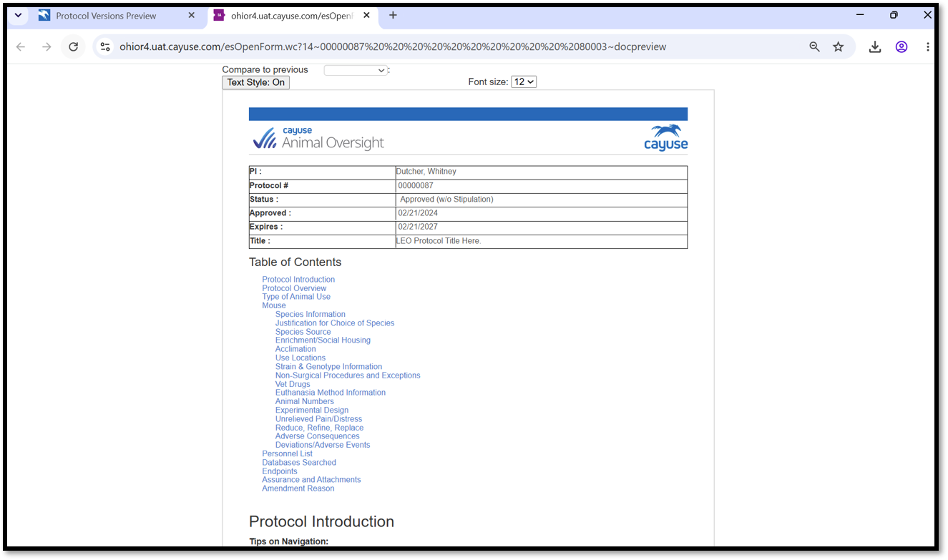Click the Mouse link in contents
Viewport: 948px width, 560px height.
click(x=274, y=305)
